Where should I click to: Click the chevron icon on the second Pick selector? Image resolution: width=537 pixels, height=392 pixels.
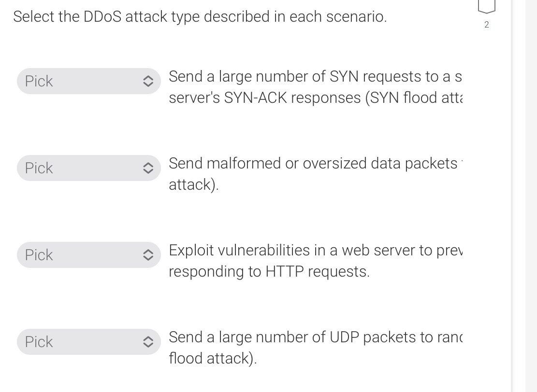click(x=148, y=168)
